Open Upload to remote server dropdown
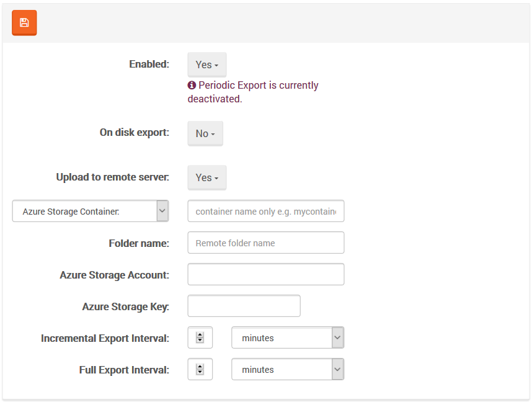 (x=207, y=177)
